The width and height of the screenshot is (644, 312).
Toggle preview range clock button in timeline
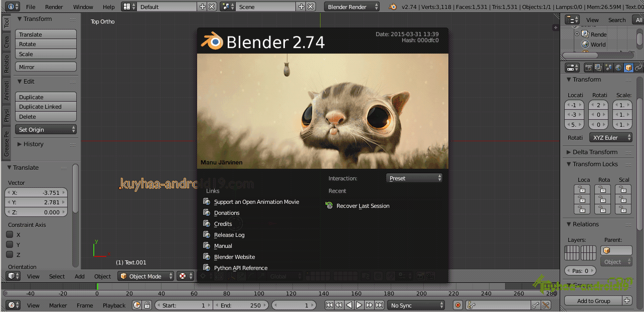tap(137, 305)
